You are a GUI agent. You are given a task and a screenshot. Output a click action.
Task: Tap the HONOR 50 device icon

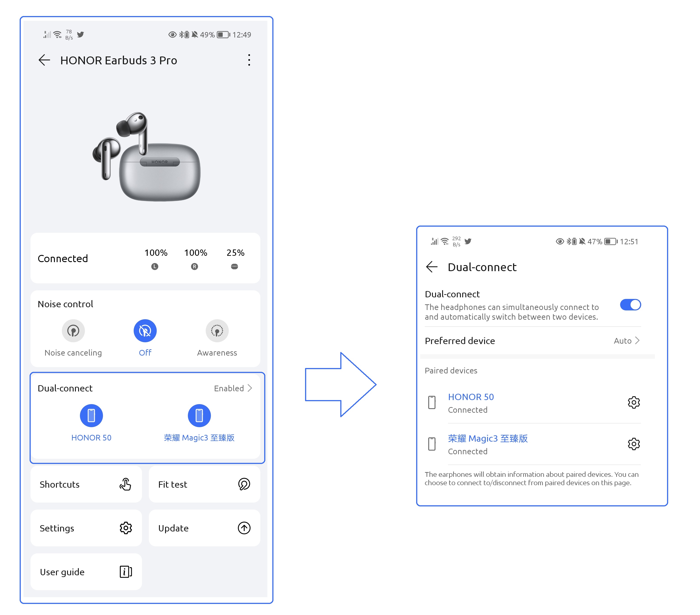91,415
